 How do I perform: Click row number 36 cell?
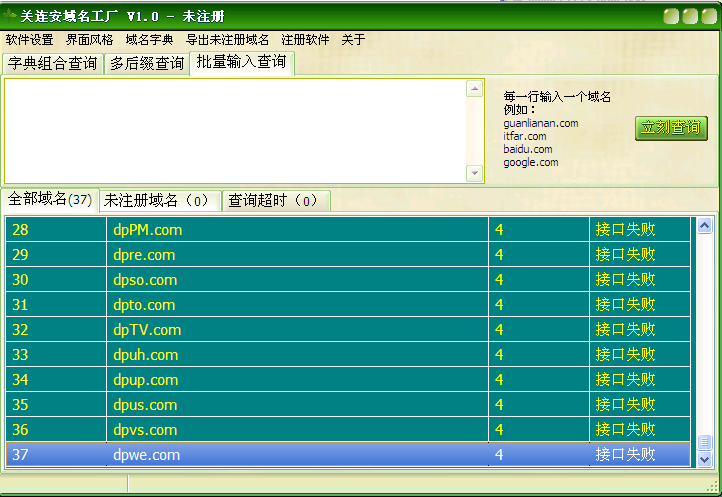[x=56, y=429]
